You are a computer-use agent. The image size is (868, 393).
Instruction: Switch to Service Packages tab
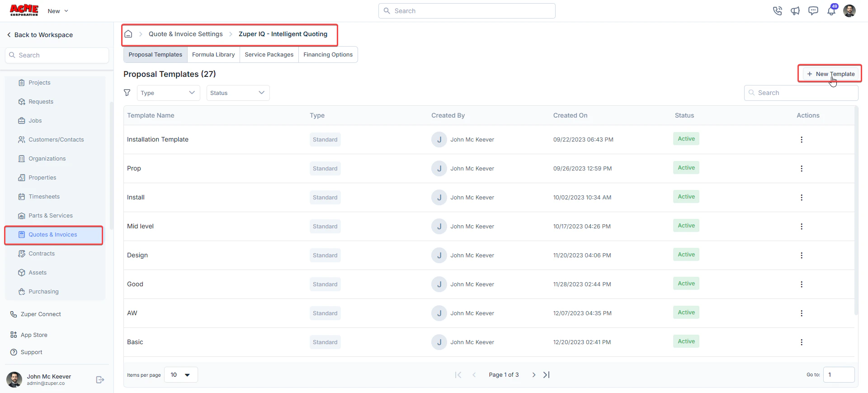pos(269,55)
